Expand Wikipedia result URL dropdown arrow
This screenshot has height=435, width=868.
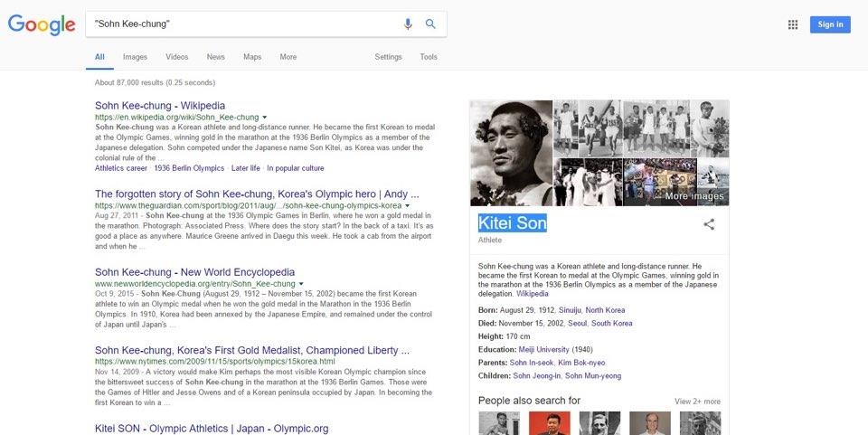265,118
